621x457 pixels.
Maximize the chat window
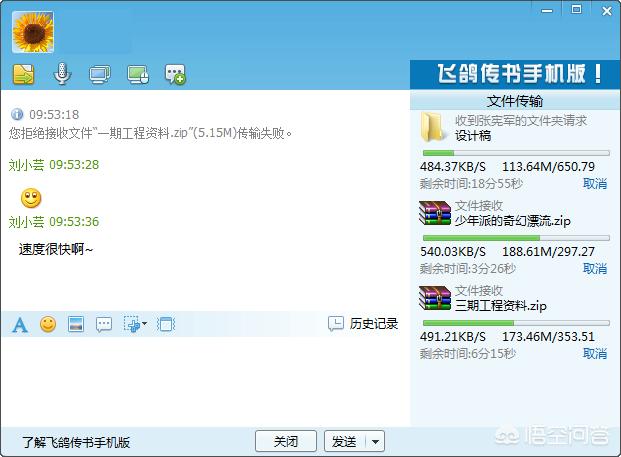click(x=577, y=9)
